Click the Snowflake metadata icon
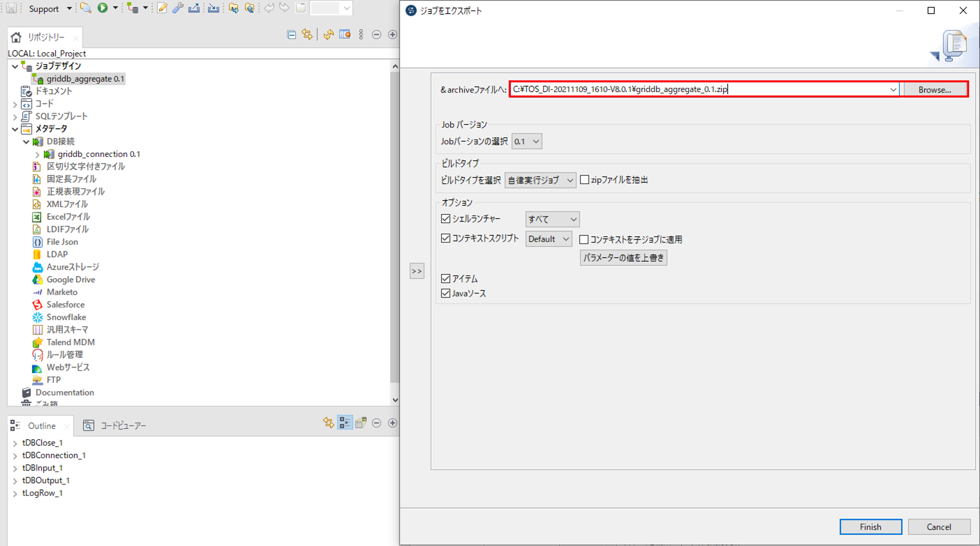The height and width of the screenshot is (546, 980). (x=37, y=317)
